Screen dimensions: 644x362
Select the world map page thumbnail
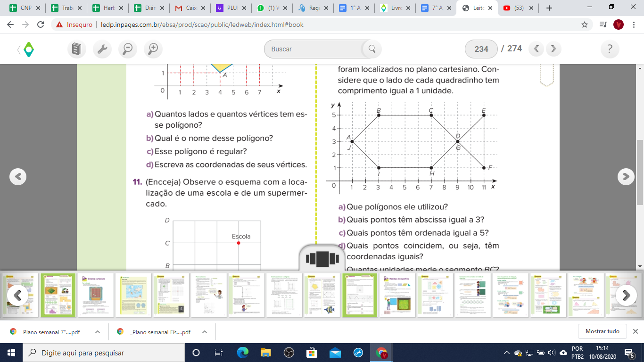tap(134, 295)
